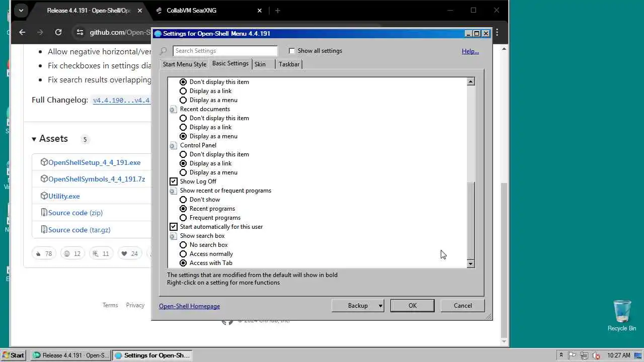This screenshot has width=644, height=362.
Task: Reload the GitHub page in Chrome
Action: [x=58, y=32]
